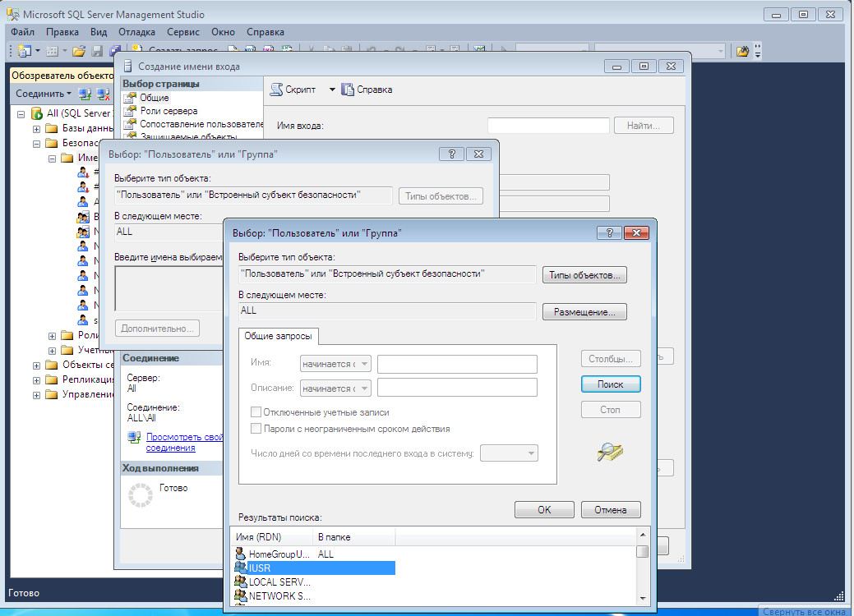Click the Безопасность folder icon

52,143
